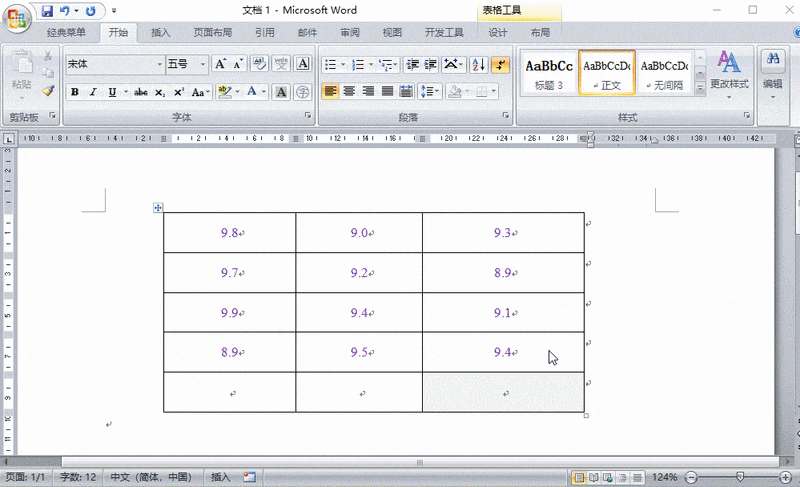
Task: Click the Bold formatting icon
Action: point(75,92)
